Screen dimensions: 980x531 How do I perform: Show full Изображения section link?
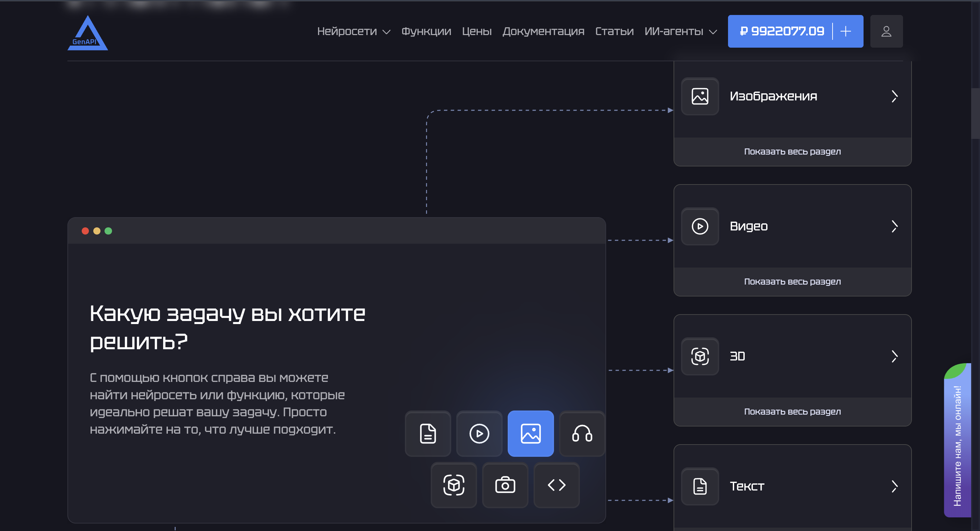click(792, 151)
